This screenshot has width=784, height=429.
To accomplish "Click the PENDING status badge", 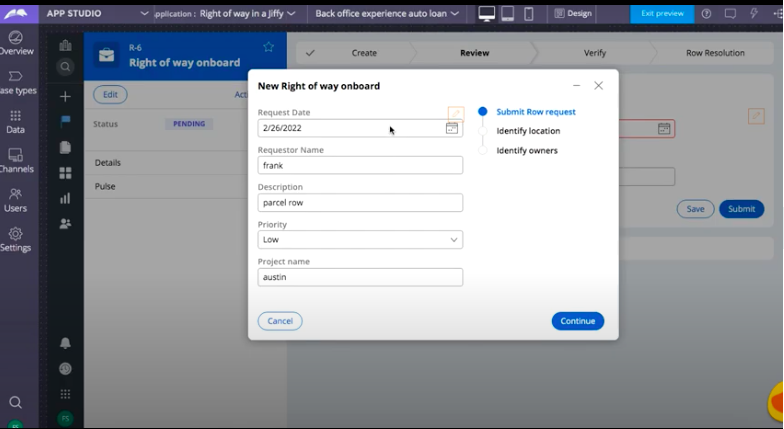I will point(189,124).
